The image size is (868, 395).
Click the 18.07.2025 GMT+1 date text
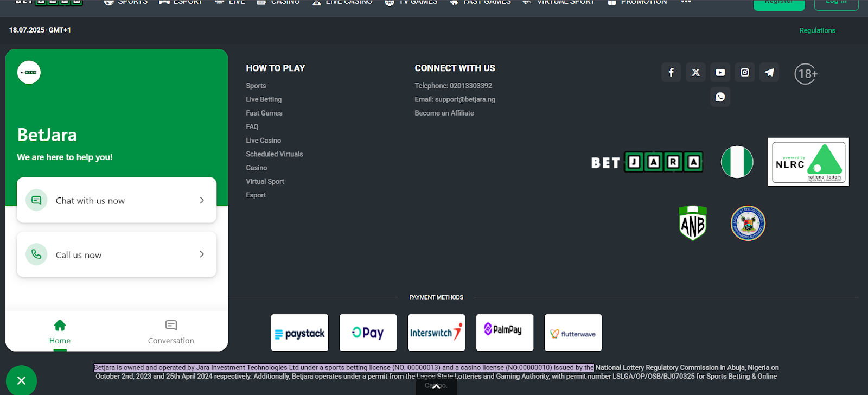(40, 30)
